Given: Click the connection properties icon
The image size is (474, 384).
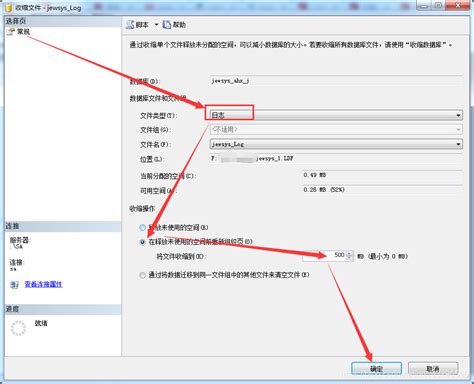Looking at the screenshot, I should 14,285.
